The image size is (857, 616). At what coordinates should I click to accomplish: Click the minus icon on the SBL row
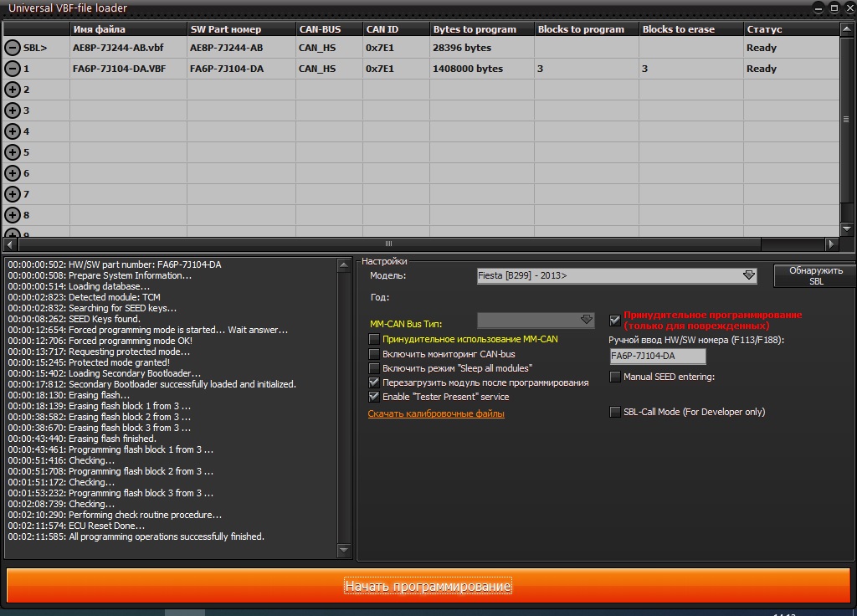[13, 49]
